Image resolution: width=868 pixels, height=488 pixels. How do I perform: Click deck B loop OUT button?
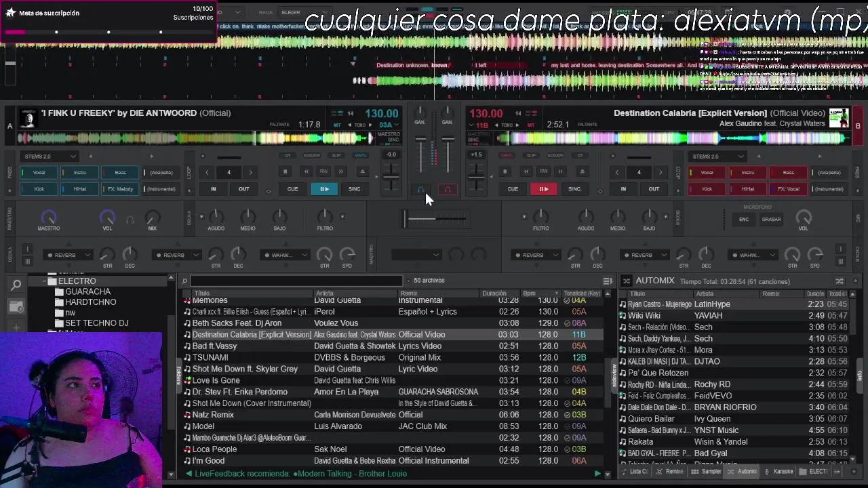(x=654, y=189)
